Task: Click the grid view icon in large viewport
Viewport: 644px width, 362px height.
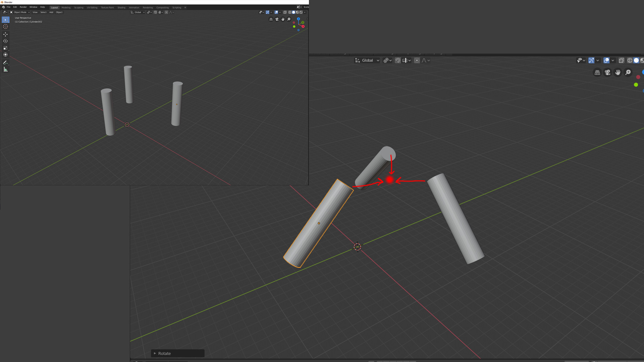Action: point(597,72)
